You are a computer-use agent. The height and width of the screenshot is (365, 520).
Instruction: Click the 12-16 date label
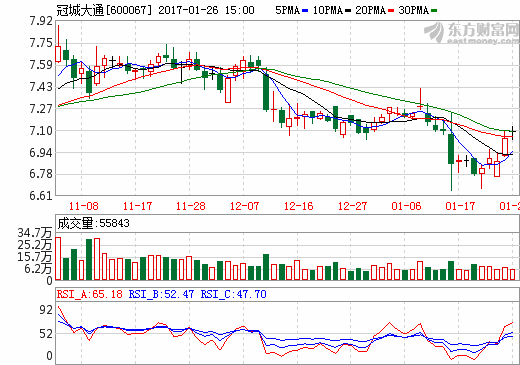298,206
